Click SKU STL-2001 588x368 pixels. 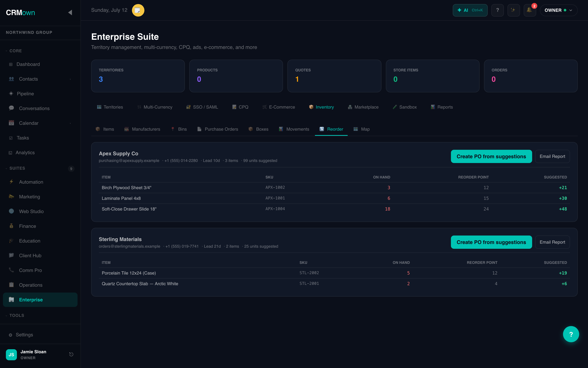[309, 284]
